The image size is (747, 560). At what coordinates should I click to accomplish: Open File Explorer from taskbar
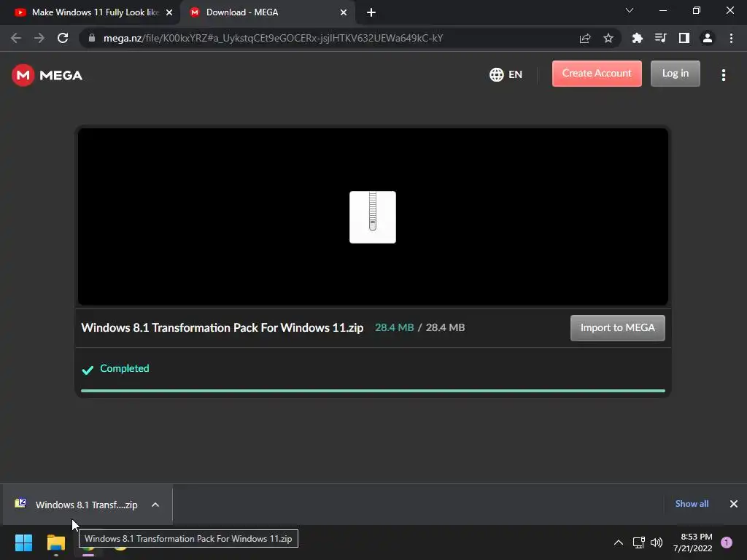coord(55,542)
